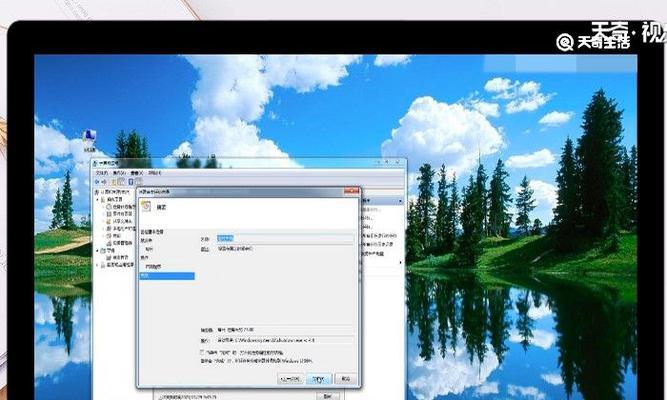Toggle the Show/Hide Console Tree toolbar icon
667x400 pixels.
click(121, 182)
